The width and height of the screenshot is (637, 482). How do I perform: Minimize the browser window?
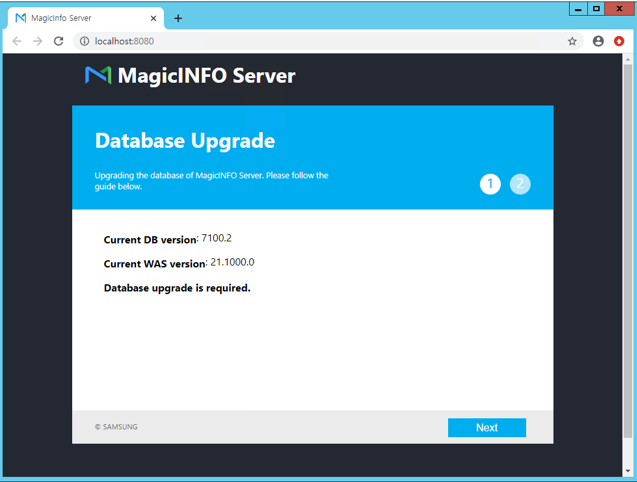point(579,8)
